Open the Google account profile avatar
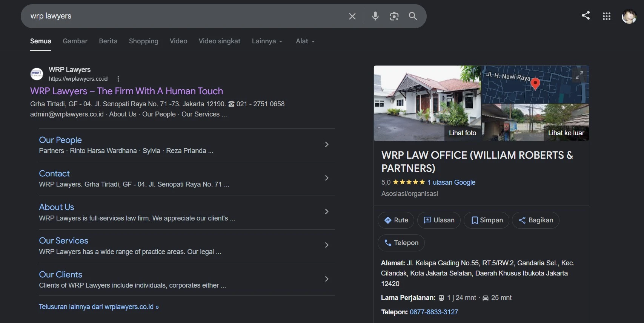 point(629,16)
